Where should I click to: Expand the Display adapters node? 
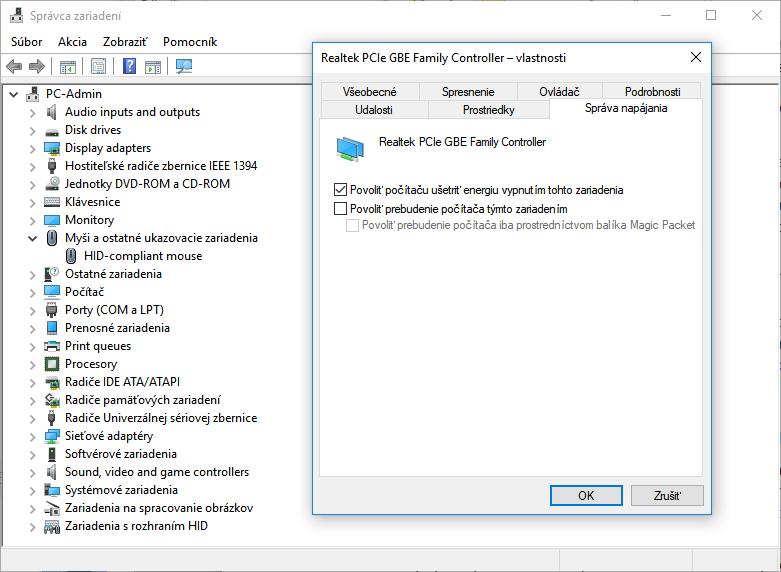click(x=33, y=148)
